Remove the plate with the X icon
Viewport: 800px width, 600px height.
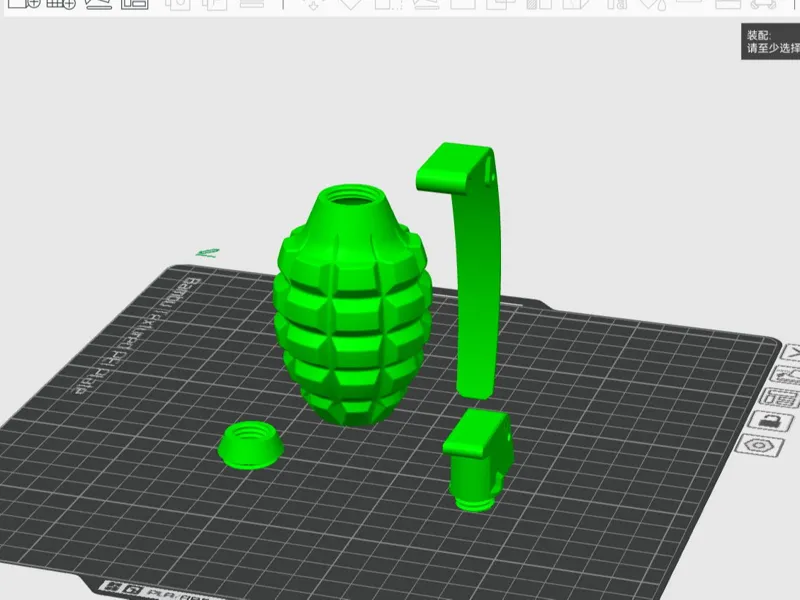point(792,353)
